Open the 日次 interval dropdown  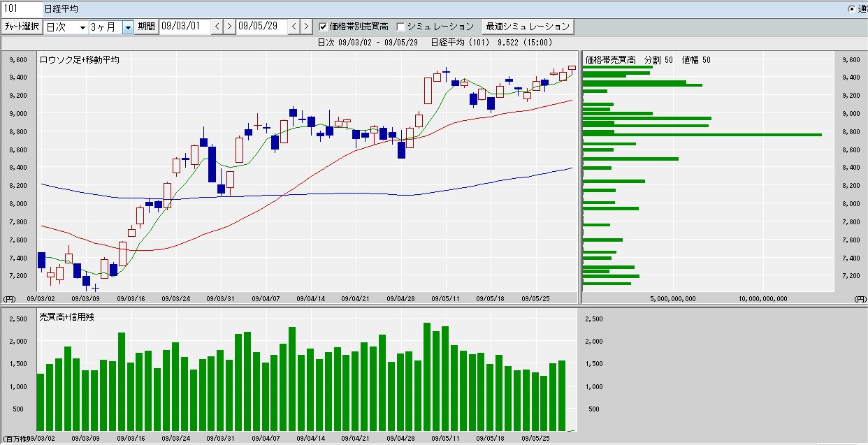(x=66, y=27)
